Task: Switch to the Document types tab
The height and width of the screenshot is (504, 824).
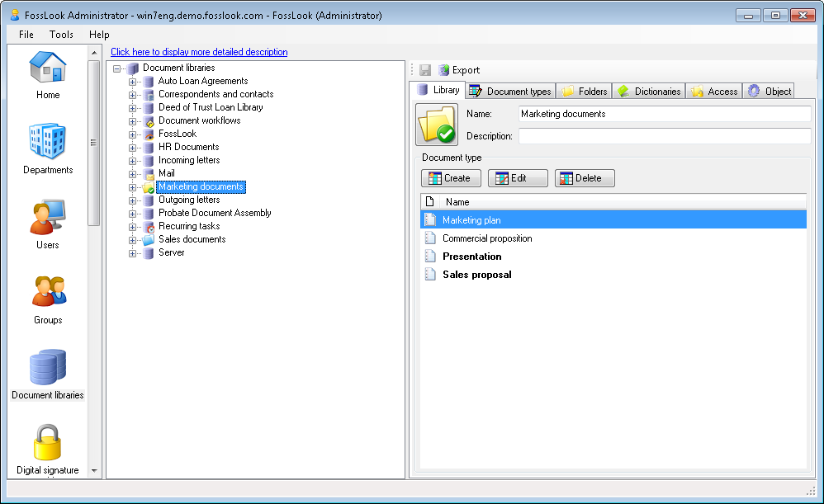Action: pyautogui.click(x=510, y=92)
